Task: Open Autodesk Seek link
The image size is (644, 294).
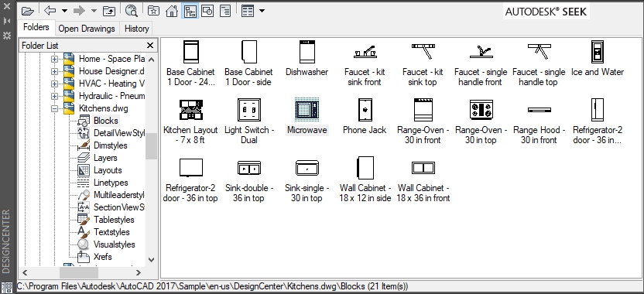Action: (546, 12)
